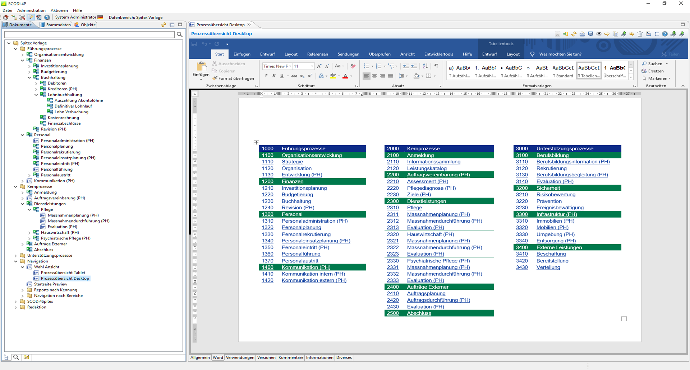The height and width of the screenshot is (370, 690).
Task: Select Prozessübersicht Desktop in the tree
Action: (65, 278)
